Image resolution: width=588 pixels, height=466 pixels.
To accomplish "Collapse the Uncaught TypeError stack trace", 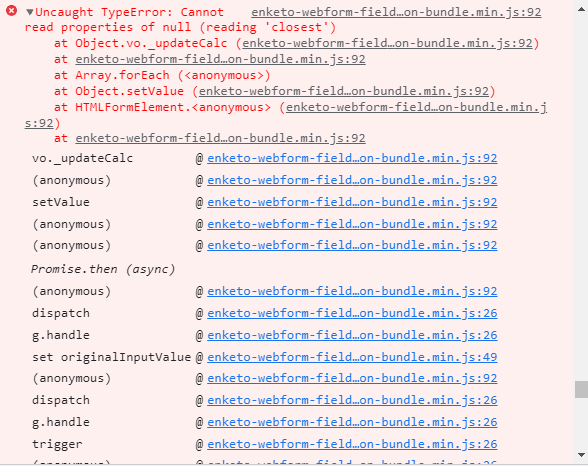I will coord(30,12).
